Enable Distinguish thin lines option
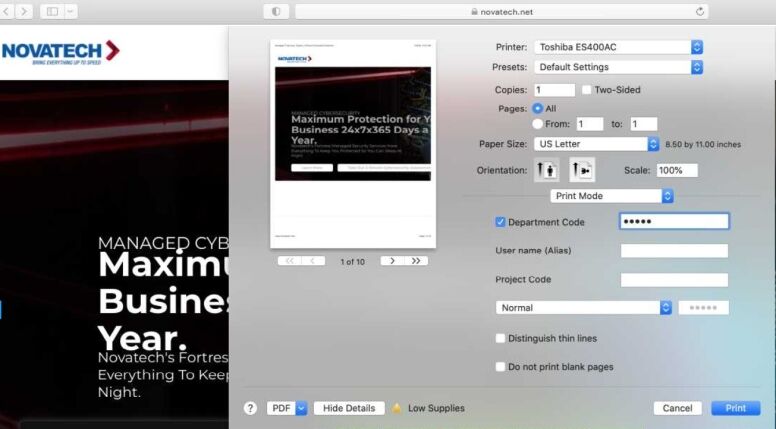This screenshot has height=429, width=776. [501, 338]
